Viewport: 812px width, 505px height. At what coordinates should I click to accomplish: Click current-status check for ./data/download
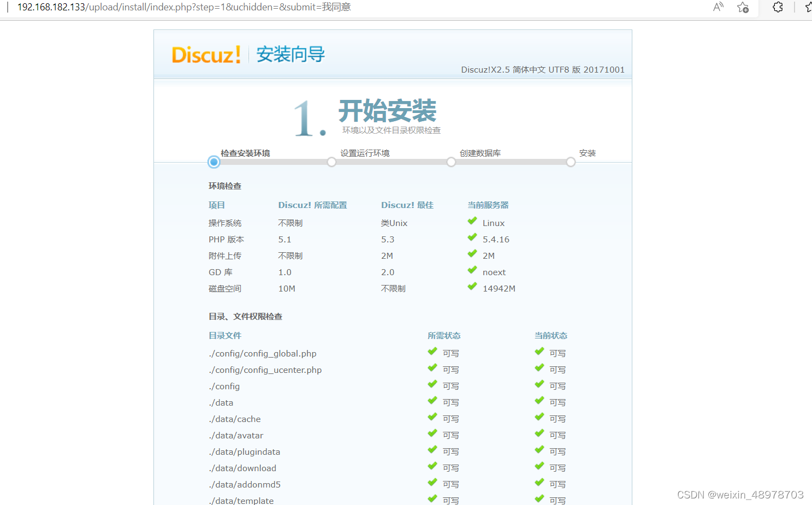coord(540,466)
